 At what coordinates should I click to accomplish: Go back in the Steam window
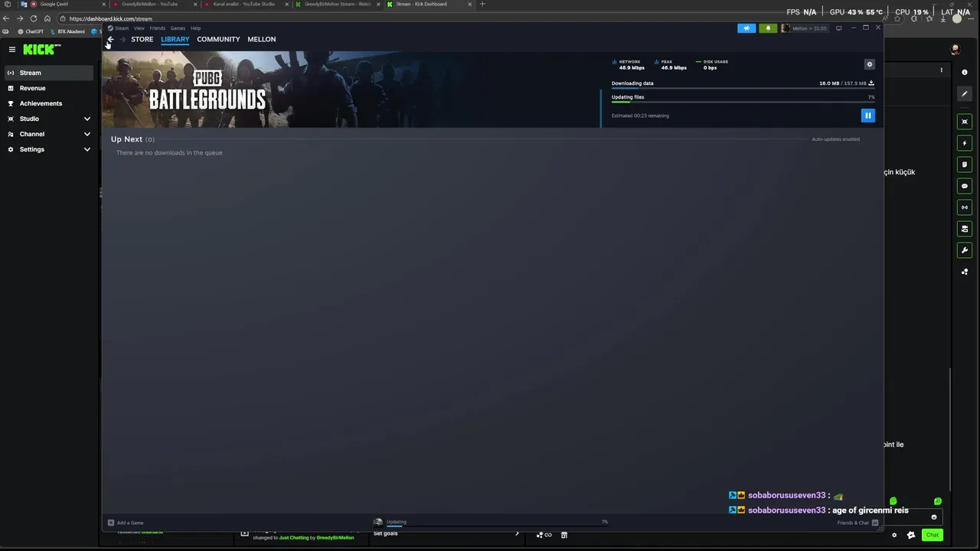pos(111,39)
